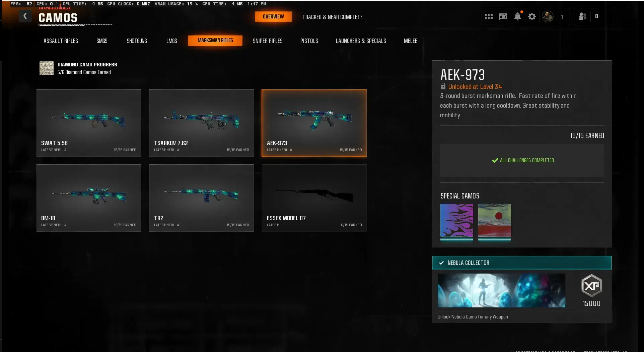This screenshot has height=352, width=644.
Task: Click the Nebula Collector header
Action: click(522, 263)
